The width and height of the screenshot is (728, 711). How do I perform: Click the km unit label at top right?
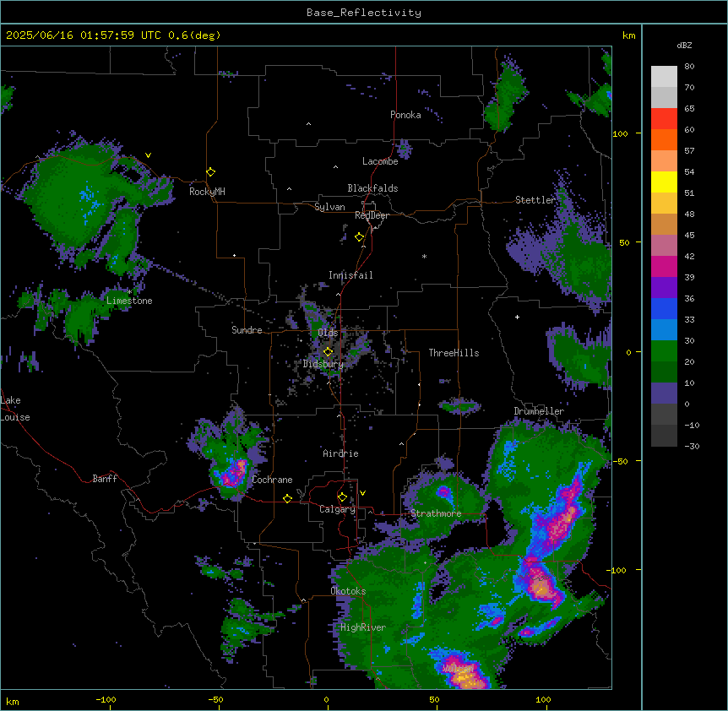pyautogui.click(x=628, y=35)
